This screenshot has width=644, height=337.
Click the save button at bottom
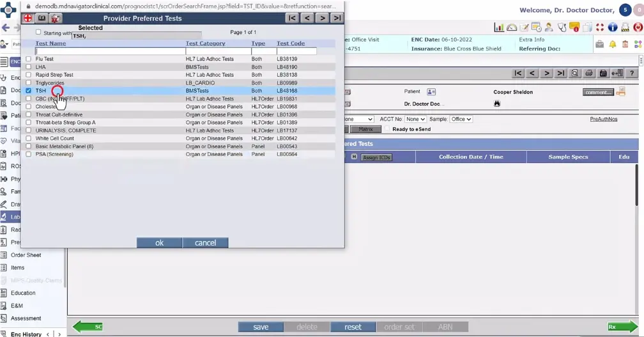[x=261, y=327]
